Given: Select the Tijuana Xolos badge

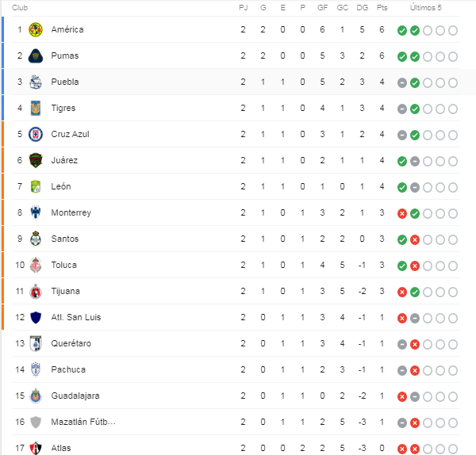Looking at the screenshot, I should tap(36, 291).
